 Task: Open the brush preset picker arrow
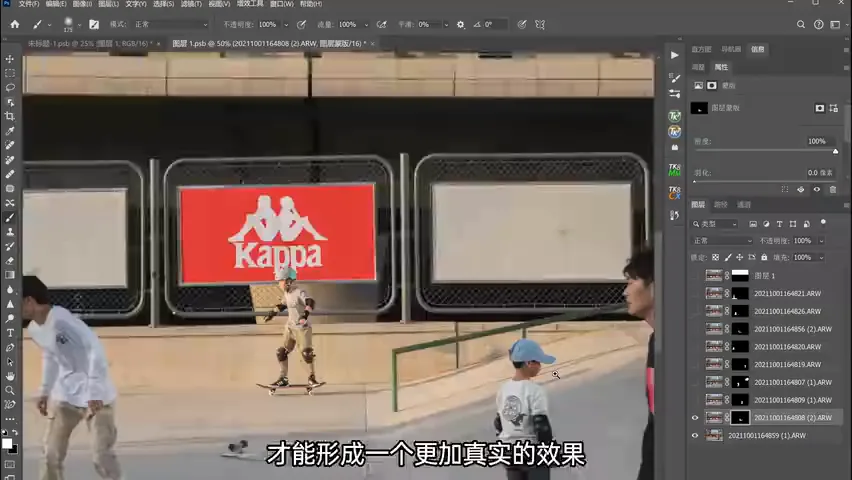pos(79,24)
